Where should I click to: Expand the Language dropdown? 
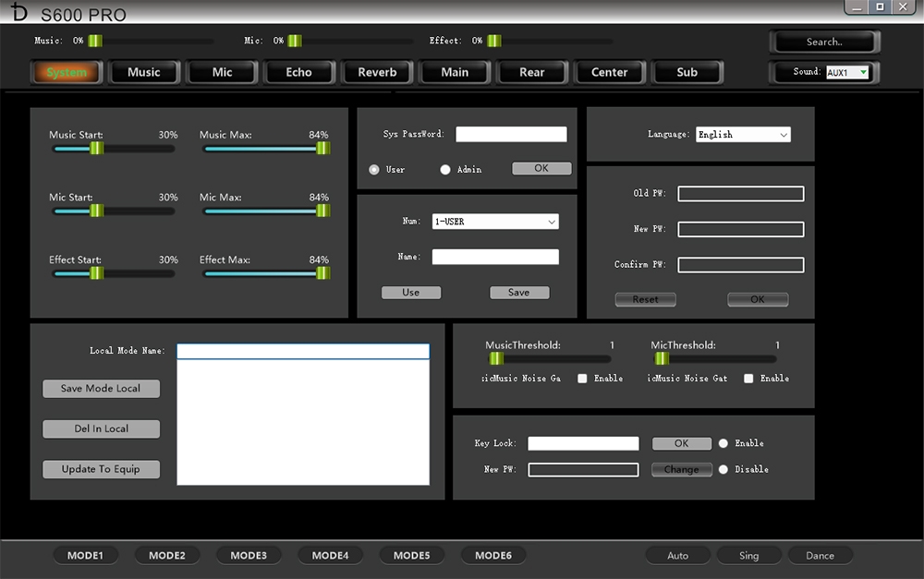pyautogui.click(x=743, y=135)
